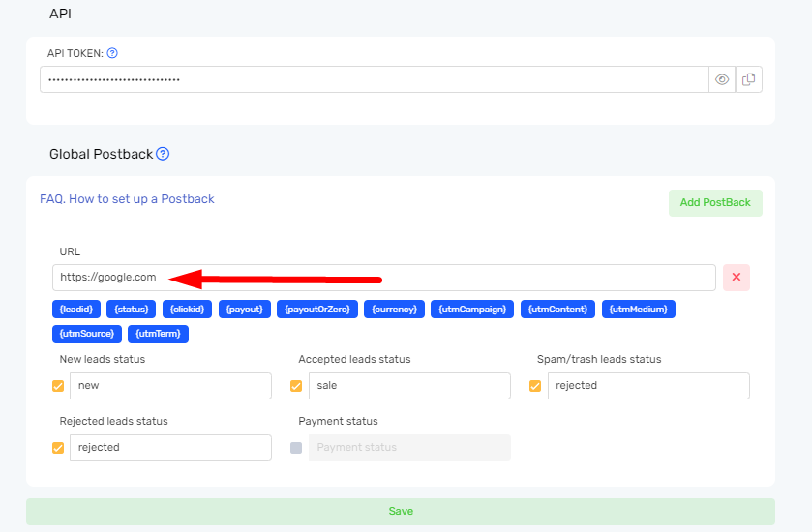Toggle the Rejected leads status checkbox
812x532 pixels.
(x=58, y=448)
